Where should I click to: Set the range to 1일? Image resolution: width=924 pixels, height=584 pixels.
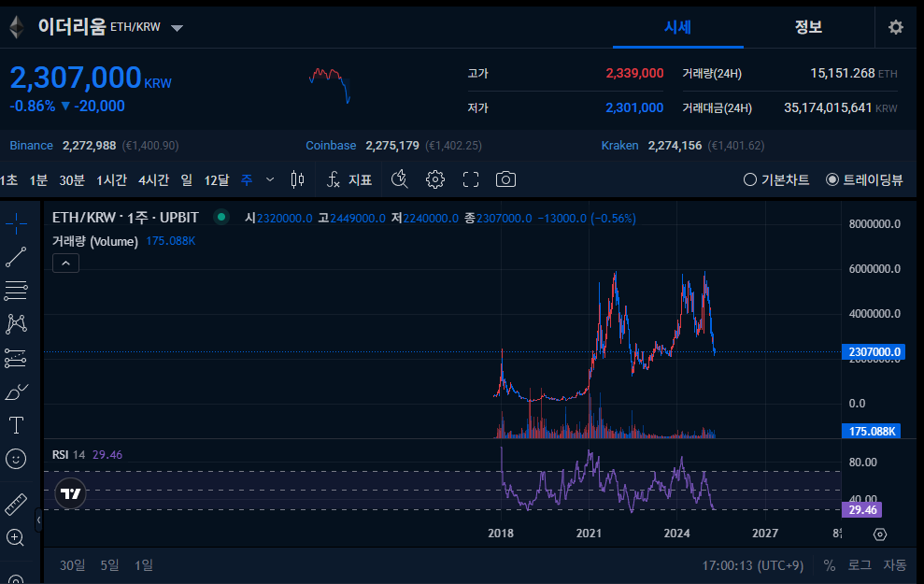pos(144,565)
